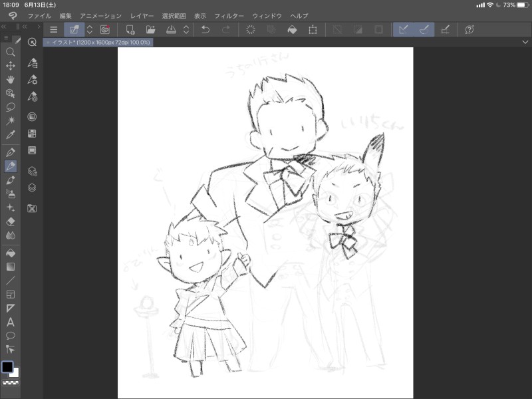The image size is (532, 399).
Task: Select the Balloon tool
Action: pos(11,336)
